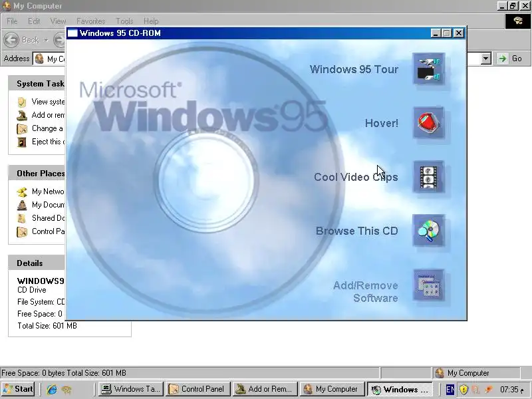
Task: Click the second Quick Launch icon
Action: point(66,389)
